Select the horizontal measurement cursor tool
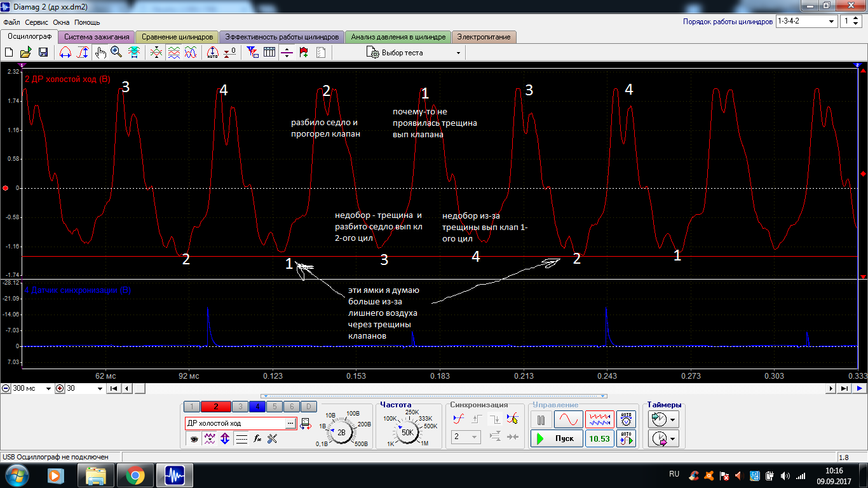 click(65, 53)
